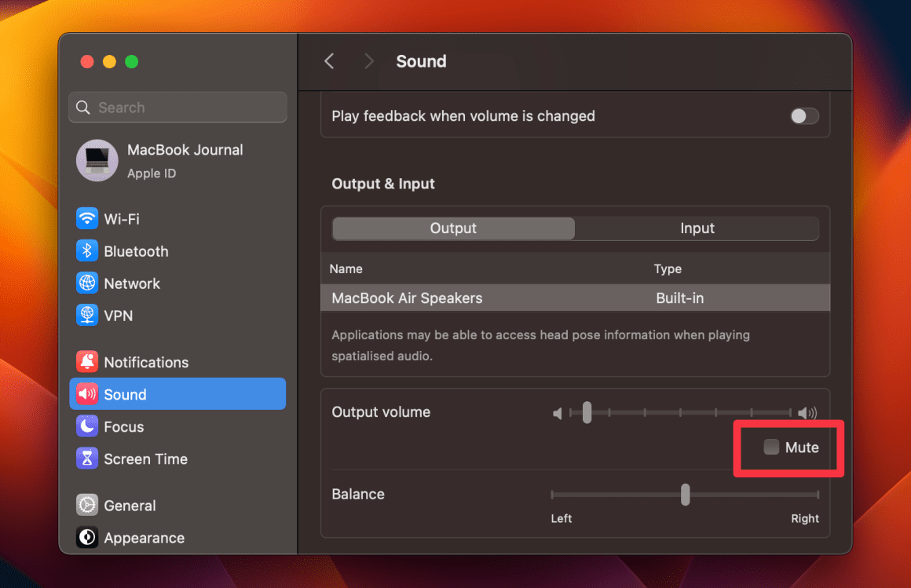Click the search field in sidebar
The height and width of the screenshot is (588, 911).
click(177, 107)
